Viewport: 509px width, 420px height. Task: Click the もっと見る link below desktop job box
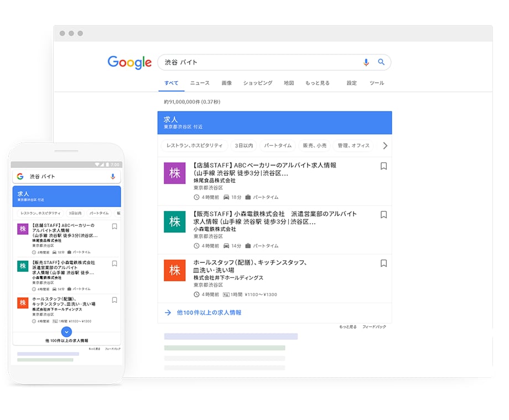pyautogui.click(x=347, y=327)
